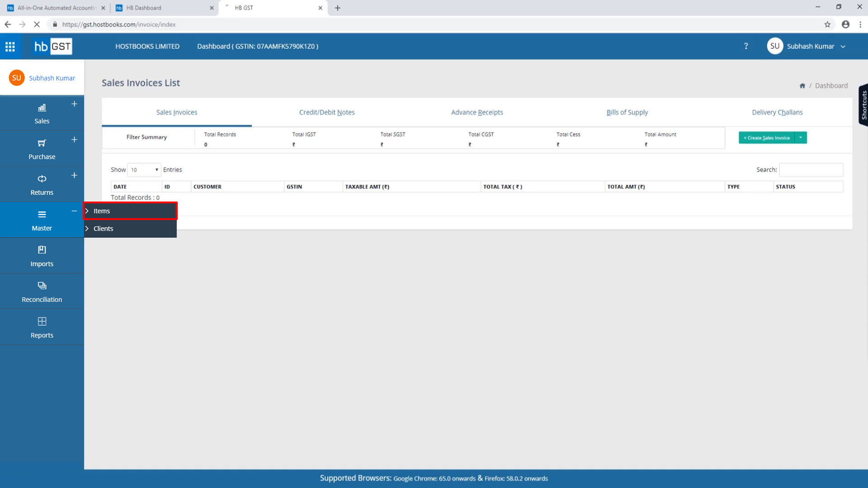This screenshot has height=488, width=868.
Task: Select the Returns icon in sidebar
Action: (x=42, y=179)
